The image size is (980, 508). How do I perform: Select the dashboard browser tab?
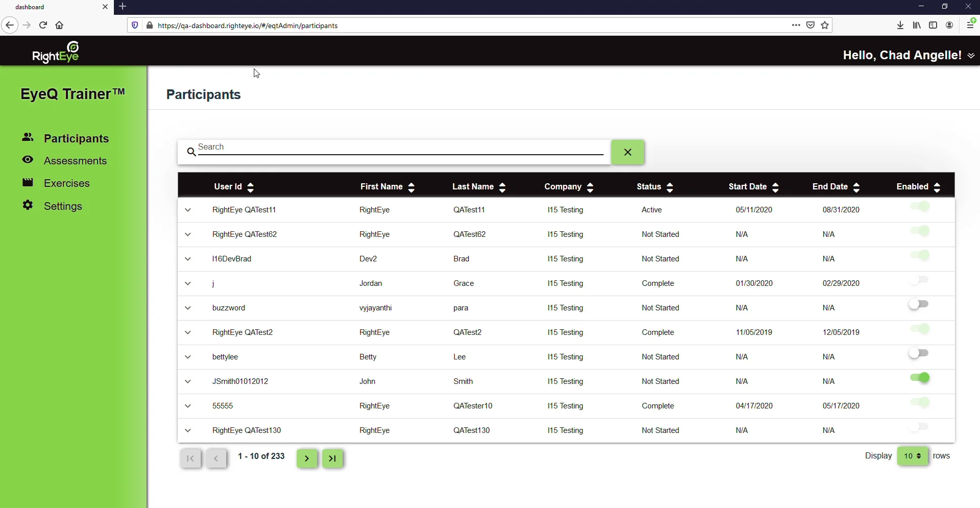click(56, 7)
